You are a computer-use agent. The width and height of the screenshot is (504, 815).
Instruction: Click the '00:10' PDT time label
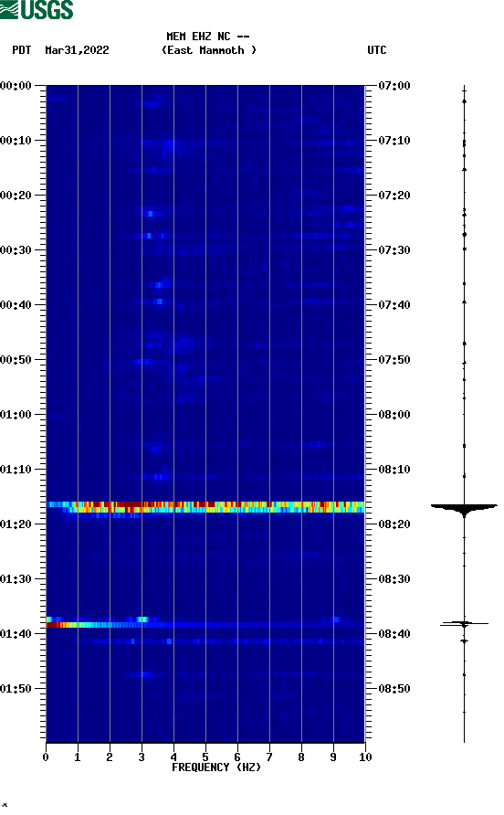(x=16, y=141)
